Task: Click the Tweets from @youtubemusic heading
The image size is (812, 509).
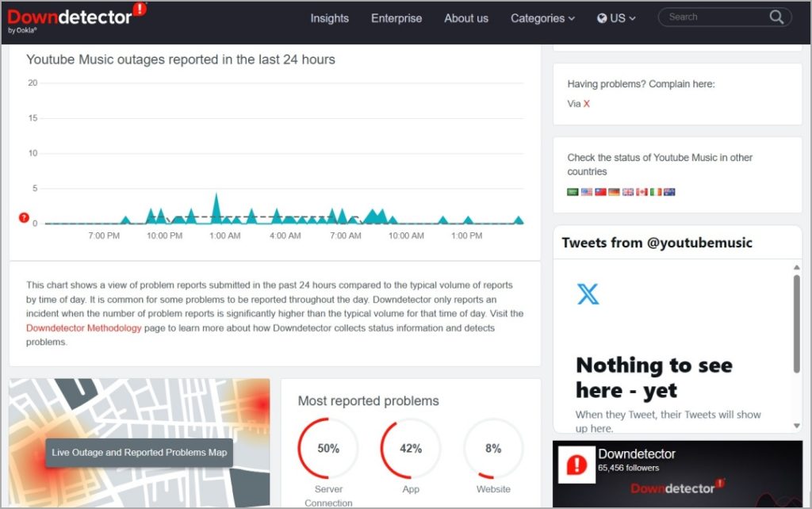Action: [x=657, y=243]
